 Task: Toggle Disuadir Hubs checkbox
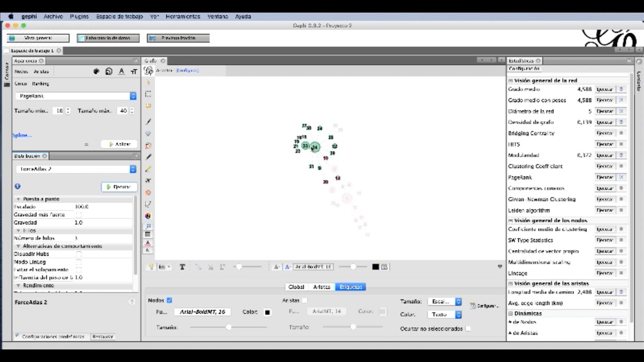pos(78,254)
